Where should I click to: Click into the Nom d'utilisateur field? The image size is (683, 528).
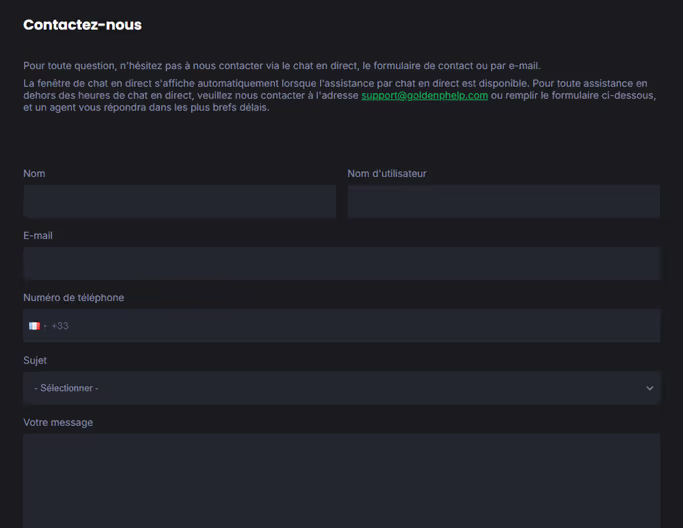503,201
